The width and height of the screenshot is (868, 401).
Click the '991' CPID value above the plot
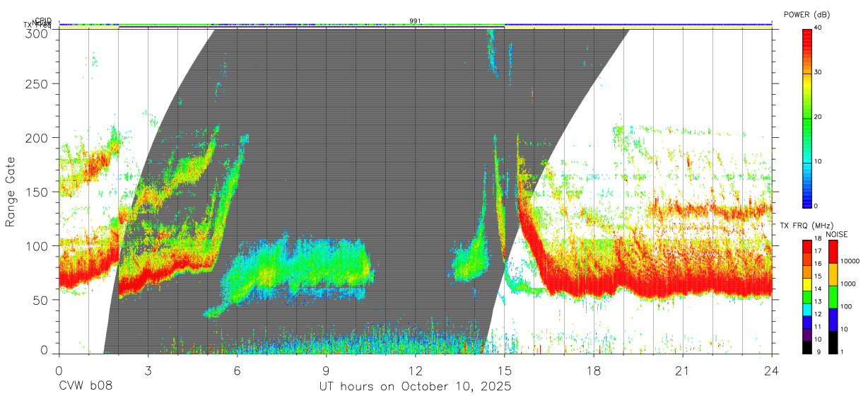point(416,21)
